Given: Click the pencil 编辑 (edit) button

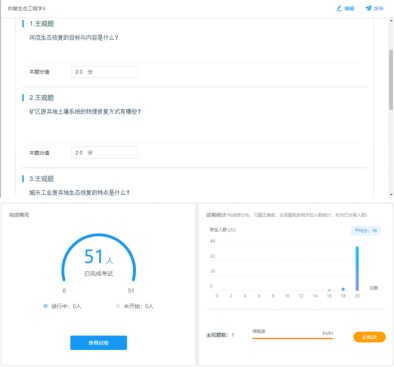Looking at the screenshot, I should [345, 8].
